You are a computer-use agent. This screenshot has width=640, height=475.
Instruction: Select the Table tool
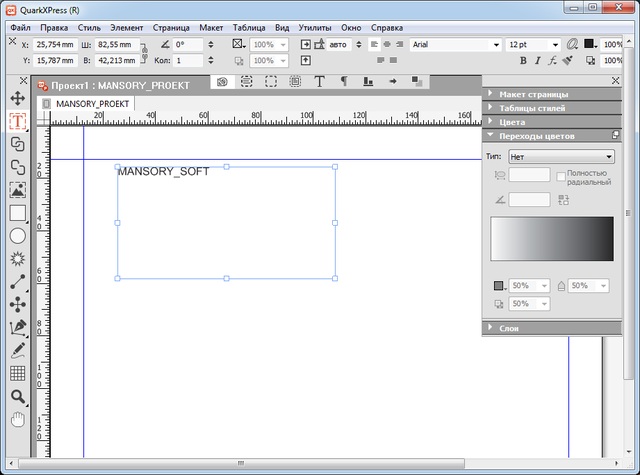[x=17, y=373]
